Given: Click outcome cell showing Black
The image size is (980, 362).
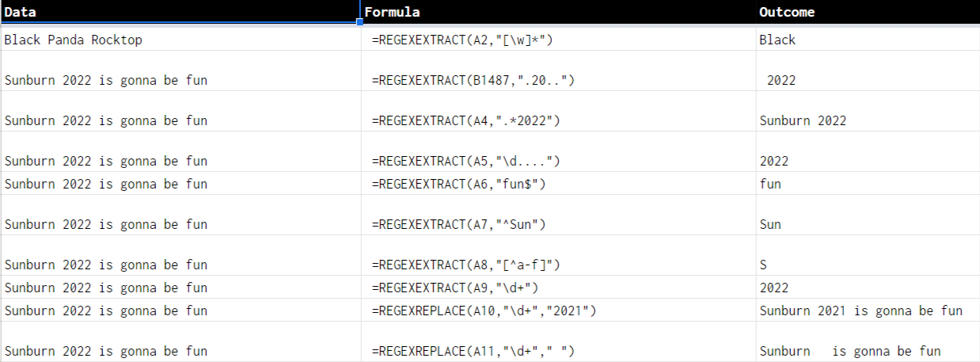Looking at the screenshot, I should point(868,40).
